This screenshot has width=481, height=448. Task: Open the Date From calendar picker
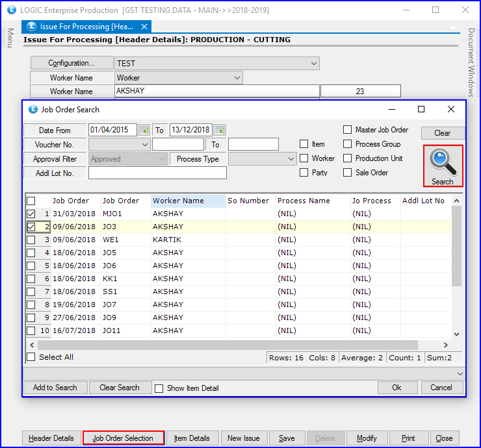[x=144, y=130]
